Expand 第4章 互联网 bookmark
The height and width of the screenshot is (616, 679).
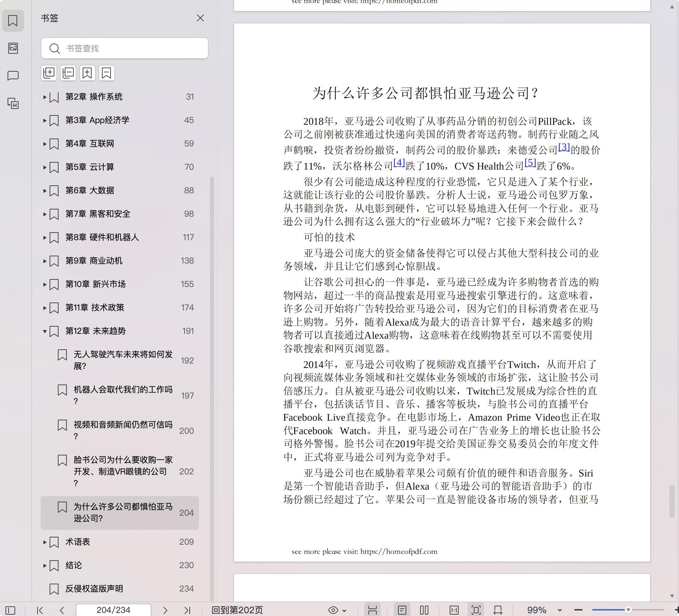tap(45, 144)
